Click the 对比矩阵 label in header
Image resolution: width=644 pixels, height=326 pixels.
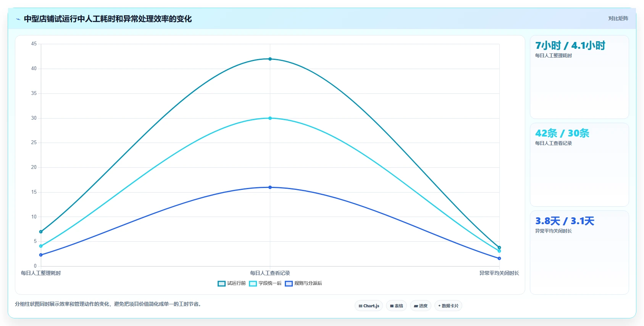[x=618, y=19]
